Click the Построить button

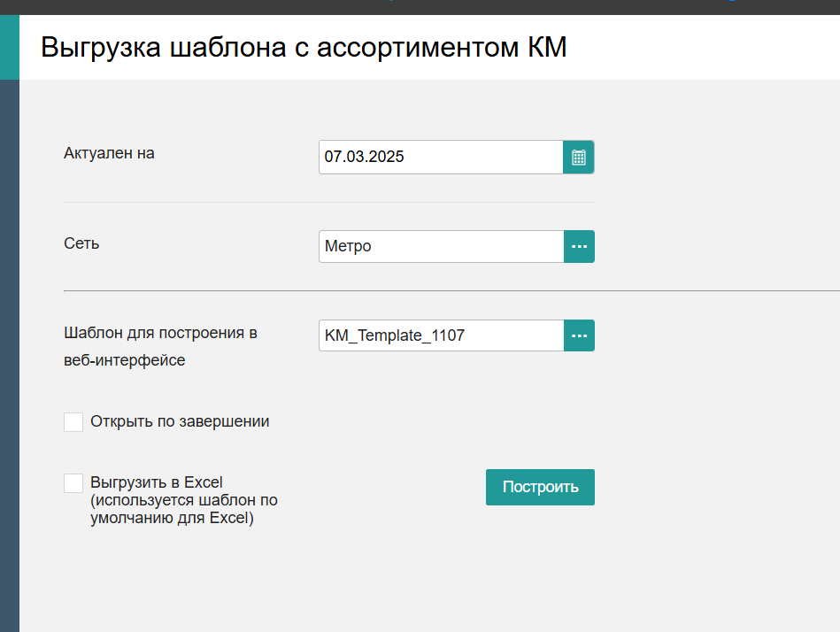click(x=540, y=488)
